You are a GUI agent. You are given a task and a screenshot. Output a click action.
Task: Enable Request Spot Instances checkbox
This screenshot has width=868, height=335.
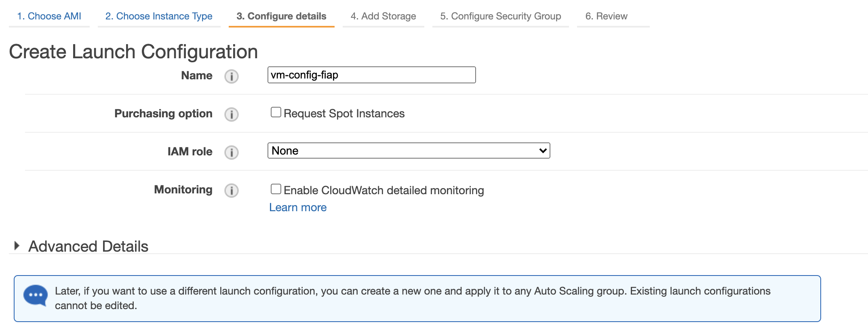[x=276, y=112]
